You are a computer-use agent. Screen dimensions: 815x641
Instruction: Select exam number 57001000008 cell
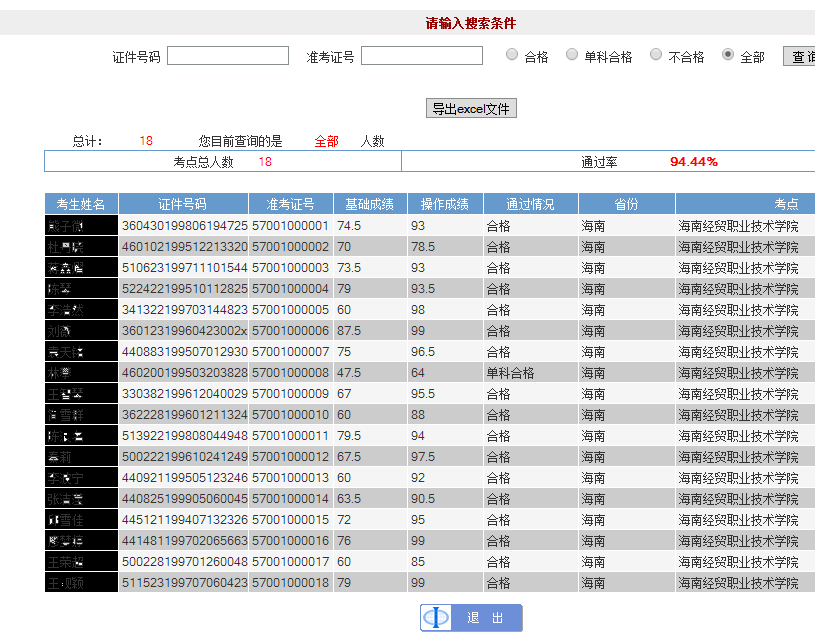(x=290, y=373)
